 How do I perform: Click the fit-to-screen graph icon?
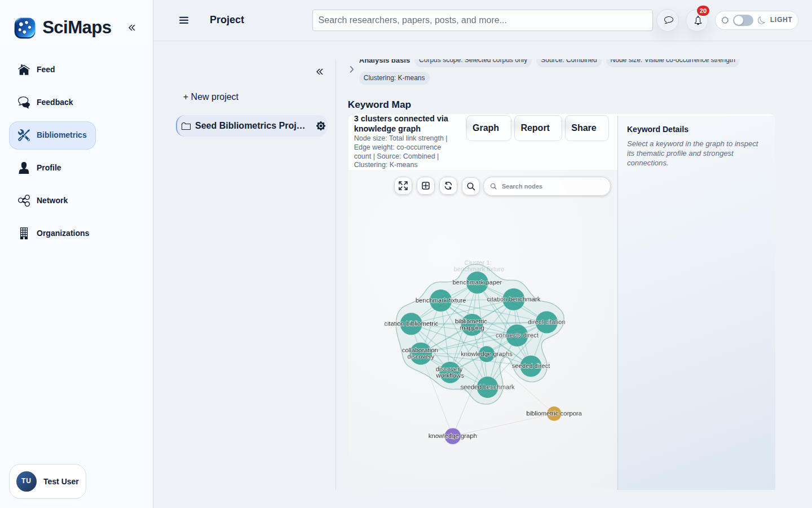tap(403, 186)
